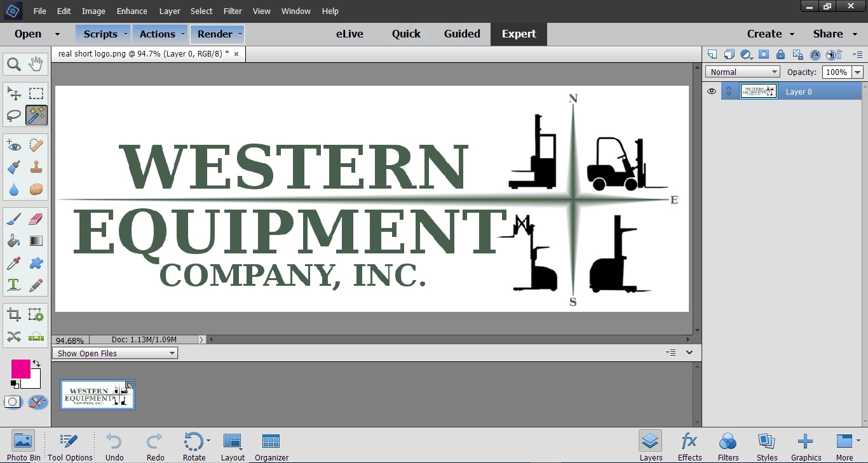
Task: Select the Brush tool
Action: pyautogui.click(x=14, y=220)
